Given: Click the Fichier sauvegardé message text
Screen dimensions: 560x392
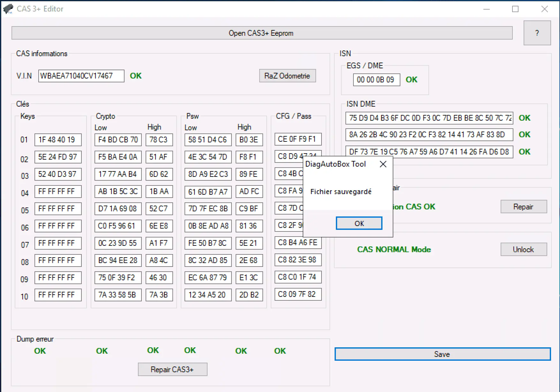Looking at the screenshot, I should [341, 192].
